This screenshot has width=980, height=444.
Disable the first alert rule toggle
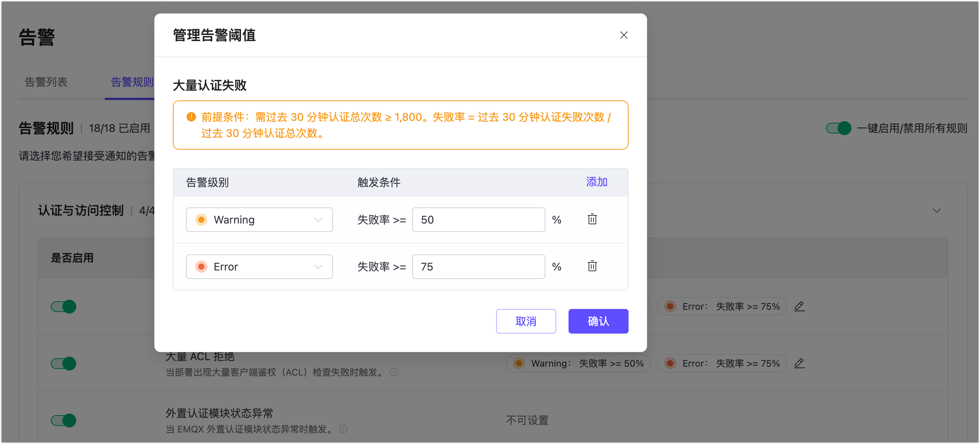click(x=64, y=307)
